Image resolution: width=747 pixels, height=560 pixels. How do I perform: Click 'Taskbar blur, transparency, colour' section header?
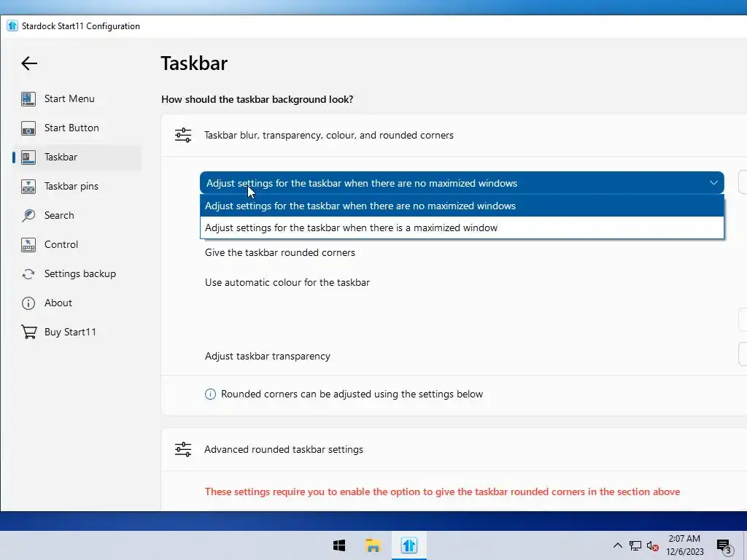329,135
